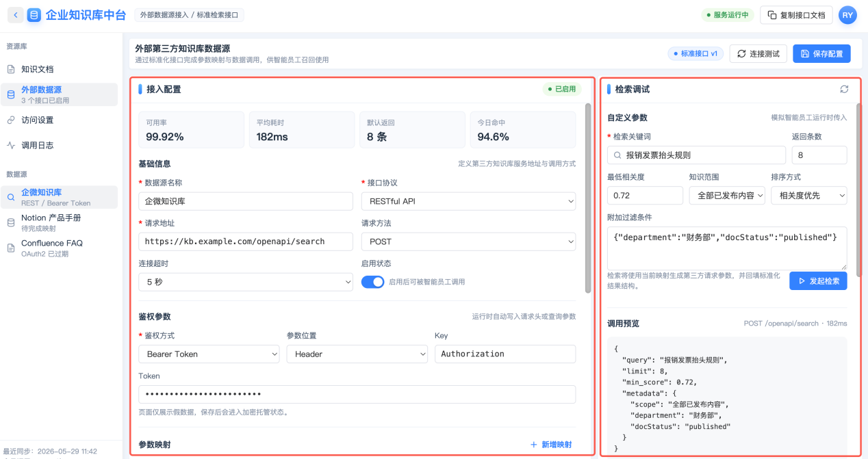Click the 最近同步 timestamp text

(50, 451)
